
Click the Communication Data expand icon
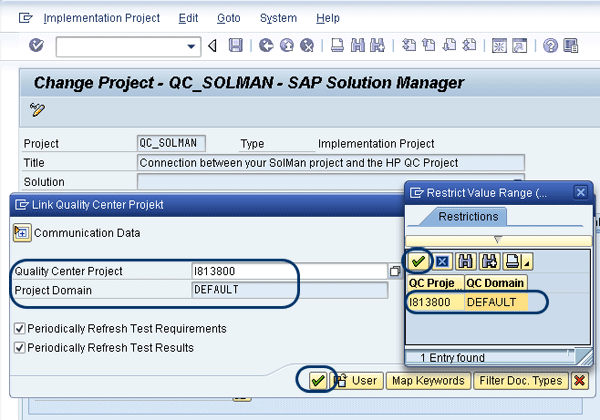pyautogui.click(x=22, y=233)
